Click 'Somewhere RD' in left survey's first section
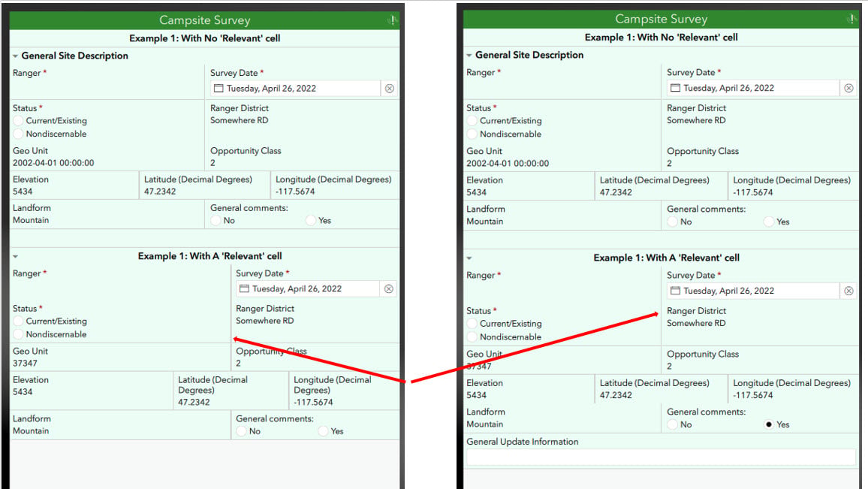This screenshot has height=489, width=868. (x=239, y=120)
